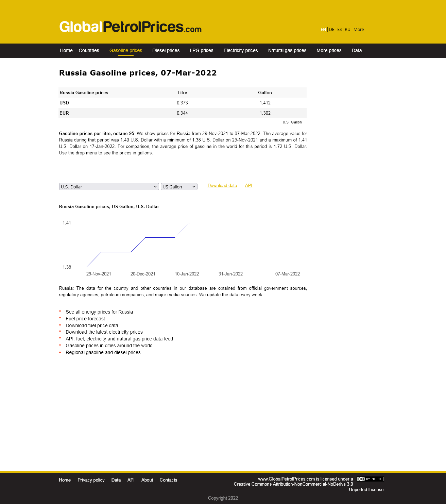Click the page title Russia Gasoline prices, 07-Mar-2022
The width and height of the screenshot is (446, 504).
point(138,73)
